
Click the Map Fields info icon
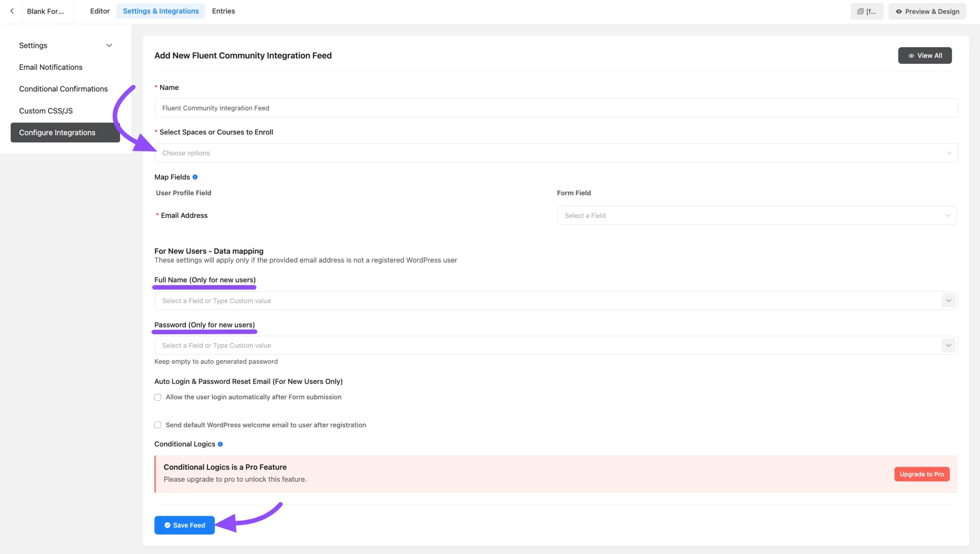click(x=195, y=177)
